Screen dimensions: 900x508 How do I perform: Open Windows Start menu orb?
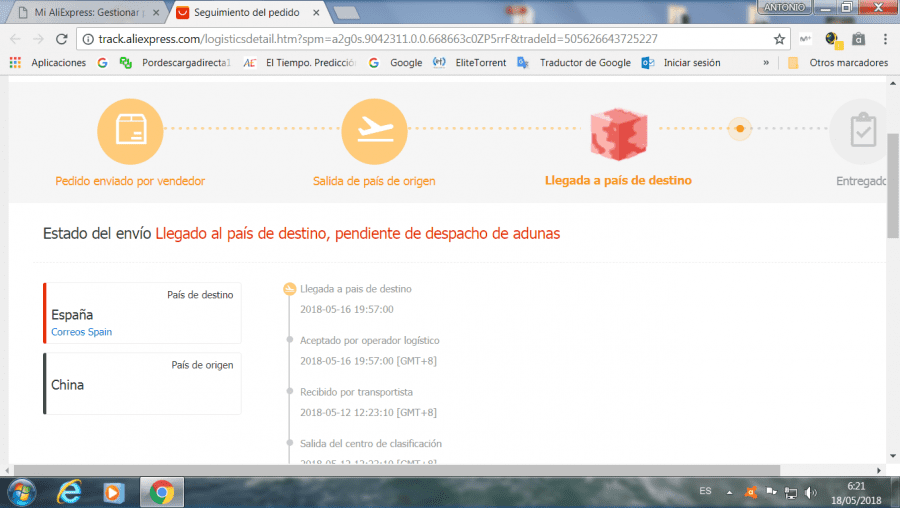point(22,493)
